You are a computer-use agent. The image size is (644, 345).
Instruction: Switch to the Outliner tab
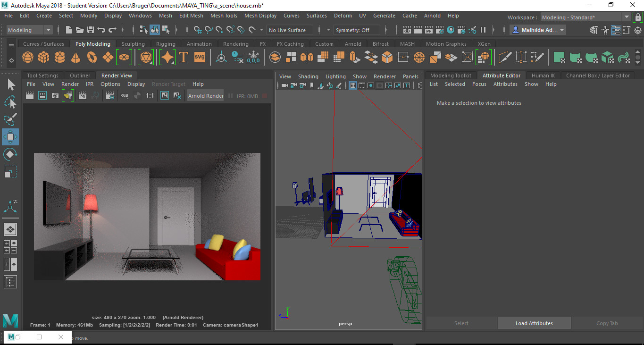tap(80, 76)
